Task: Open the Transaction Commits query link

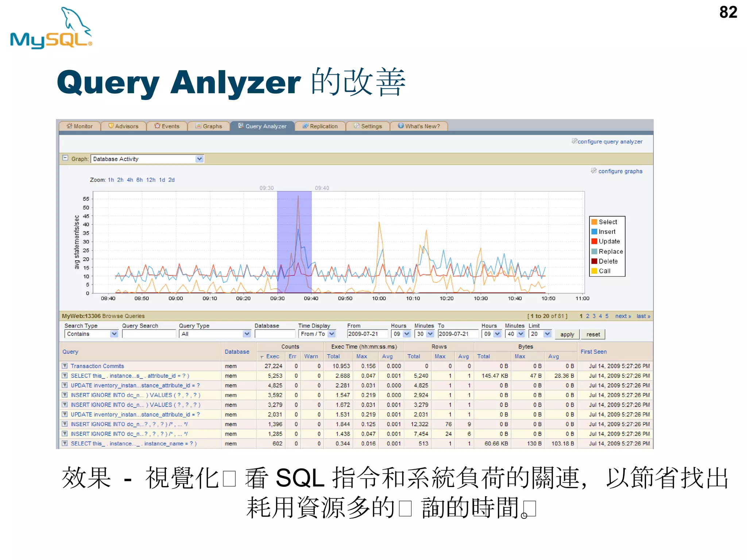Action: click(x=97, y=366)
